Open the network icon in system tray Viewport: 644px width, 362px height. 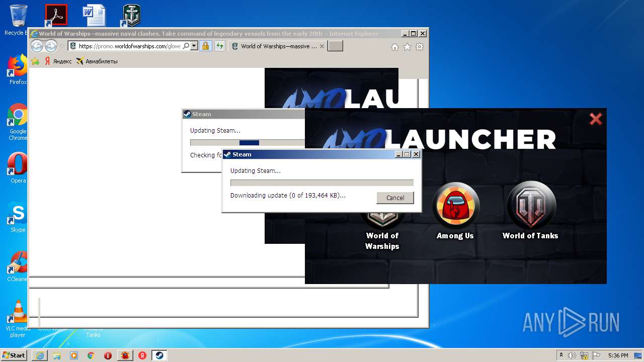click(584, 355)
